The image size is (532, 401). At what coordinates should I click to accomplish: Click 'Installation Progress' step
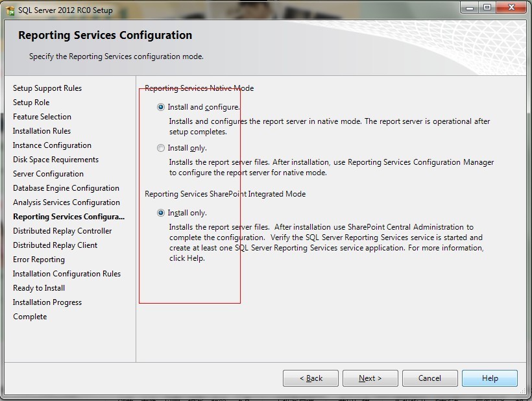tap(47, 302)
